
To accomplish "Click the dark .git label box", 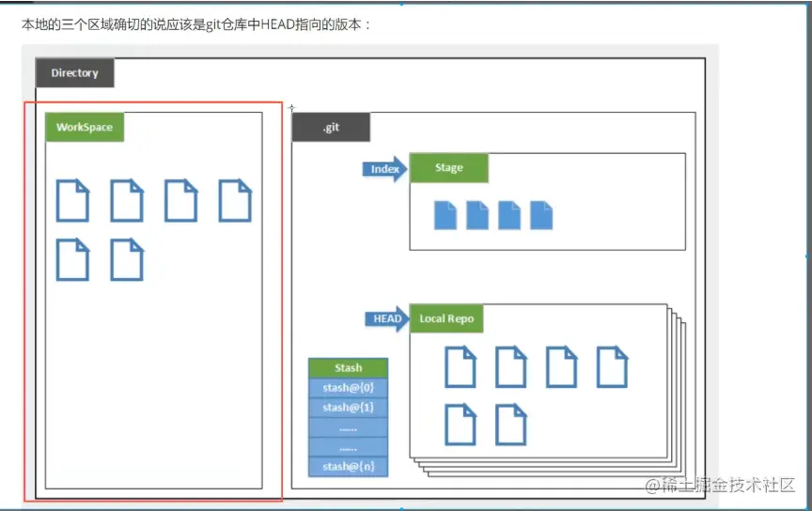I will tap(331, 128).
